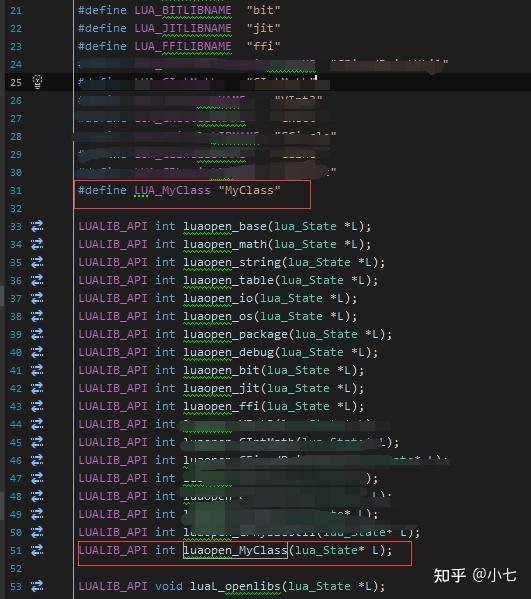Viewport: 531px width, 599px height.
Task: Click the luaopen_os function name
Action: coord(218,316)
